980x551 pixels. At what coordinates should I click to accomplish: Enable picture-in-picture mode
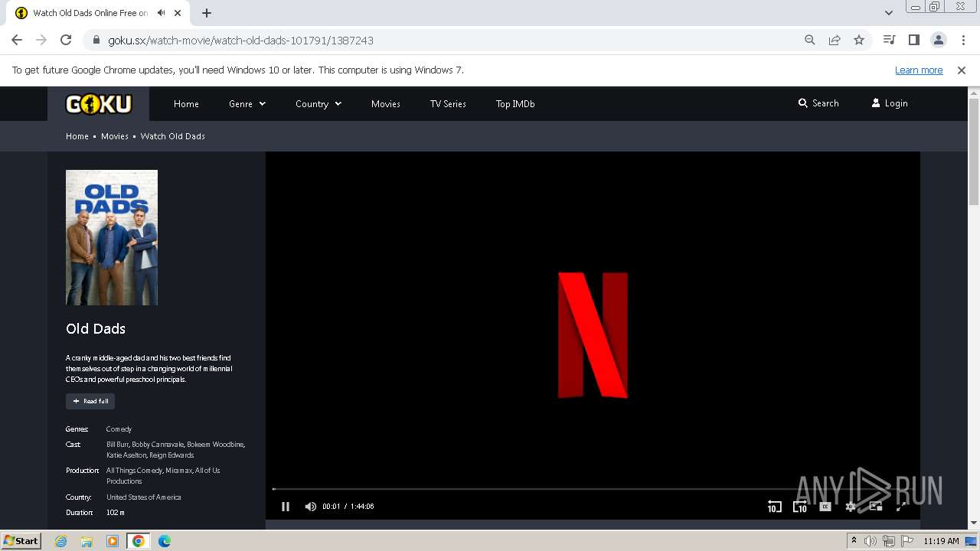(x=876, y=507)
